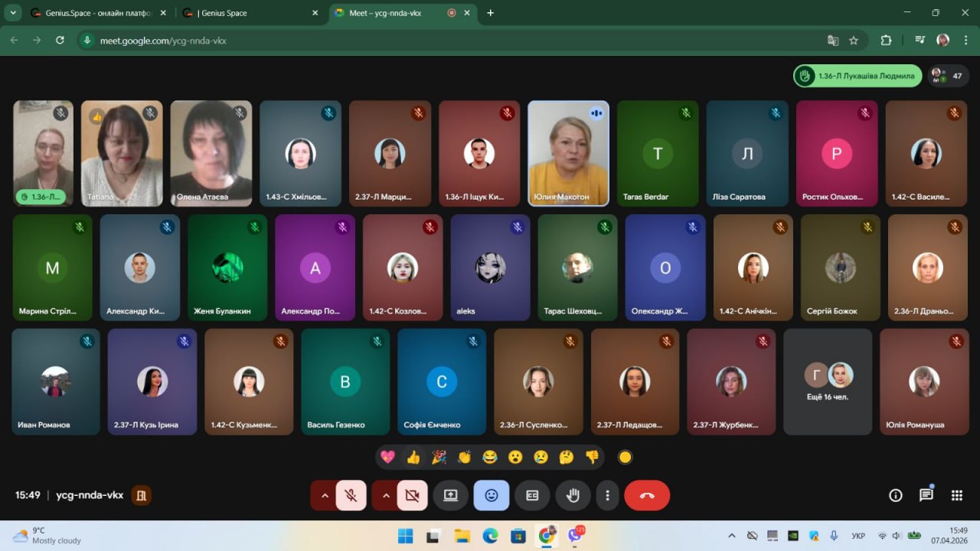The image size is (980, 551).
Task: Open more options three-dot menu
Action: click(607, 496)
